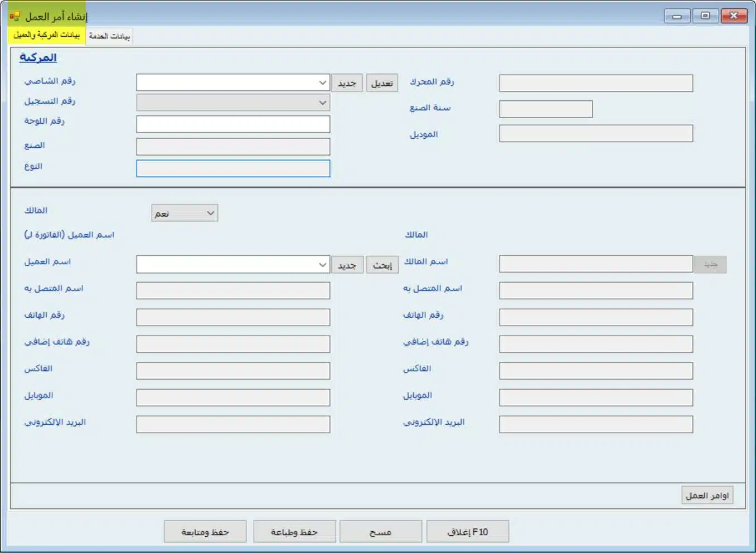Click حفظ ومتابعة button
This screenshot has height=553, width=756.
205,532
